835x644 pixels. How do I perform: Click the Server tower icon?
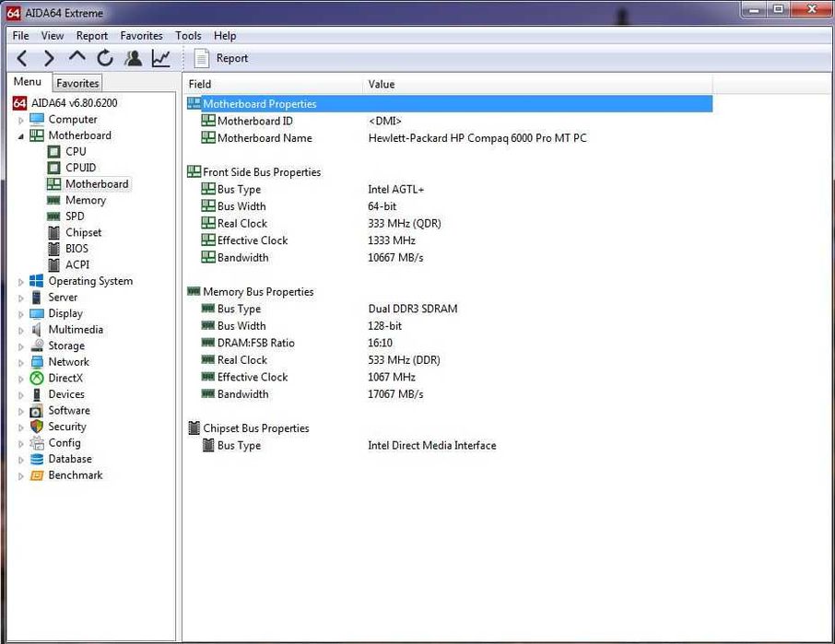click(x=37, y=297)
